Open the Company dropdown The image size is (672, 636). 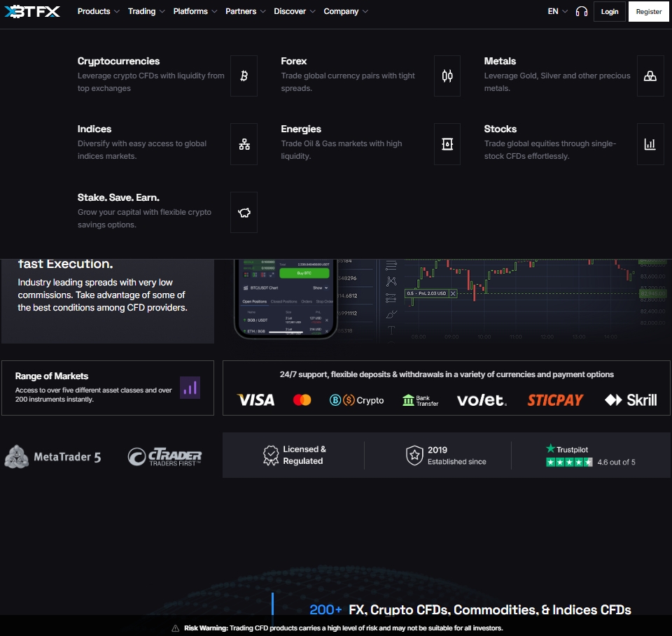coord(345,12)
